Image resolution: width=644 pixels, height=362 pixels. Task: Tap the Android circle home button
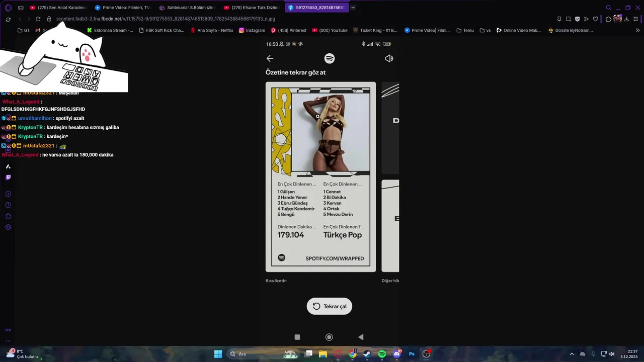point(329,337)
